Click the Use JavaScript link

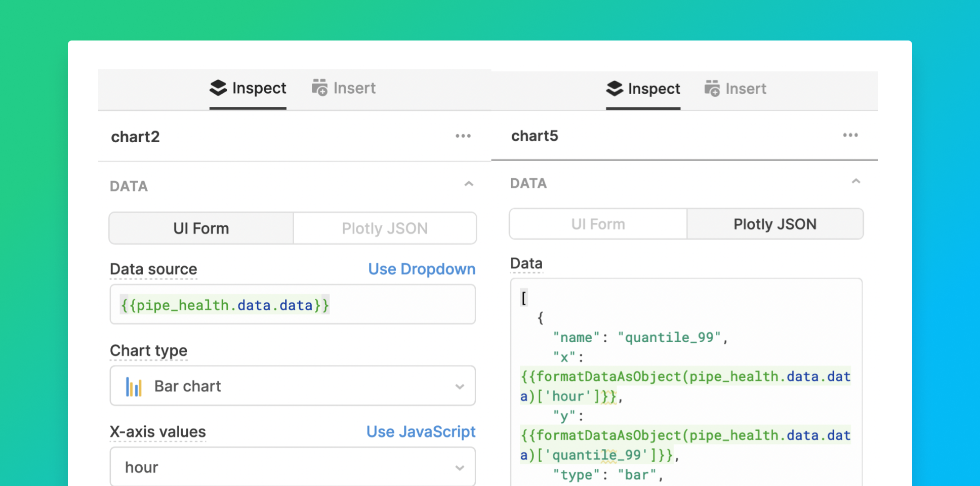(x=421, y=432)
